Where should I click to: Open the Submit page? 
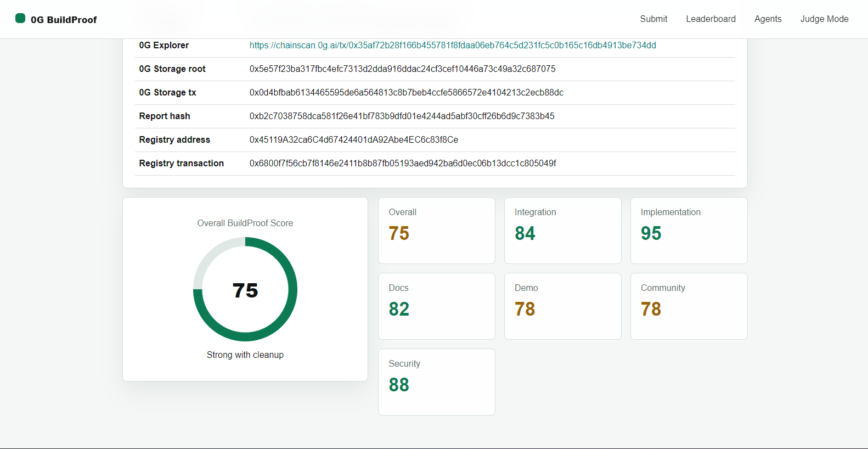pos(653,19)
